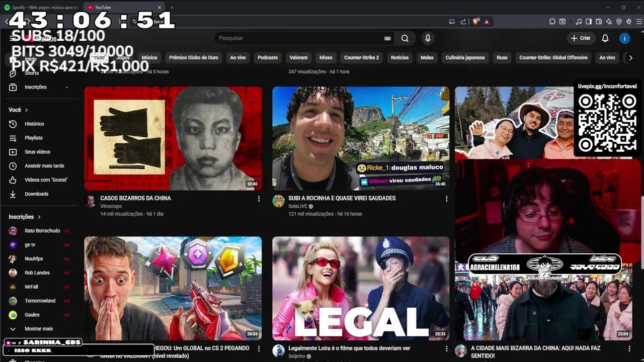
Task: Select the Valorant filter chip
Action: coord(298,58)
